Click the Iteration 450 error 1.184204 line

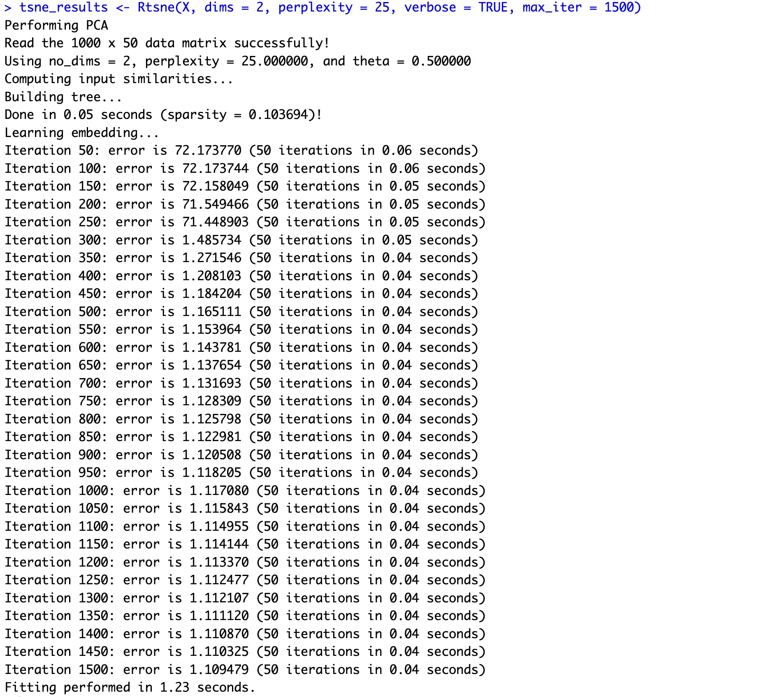coord(241,294)
